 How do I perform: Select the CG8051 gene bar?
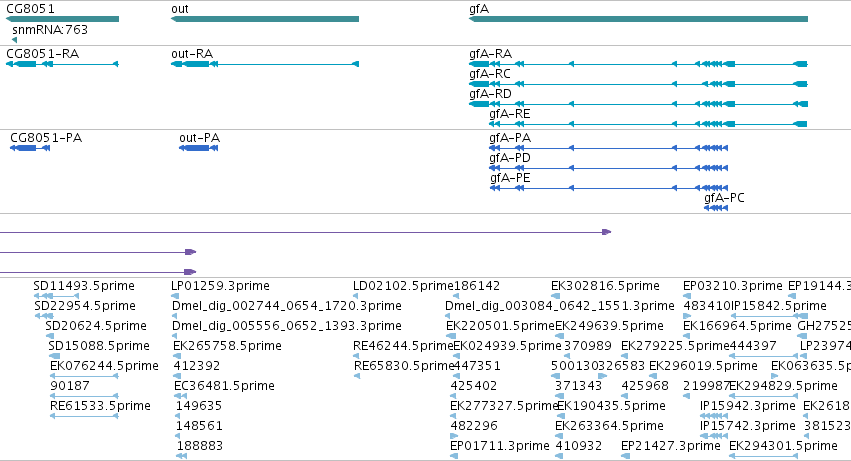tap(62, 19)
